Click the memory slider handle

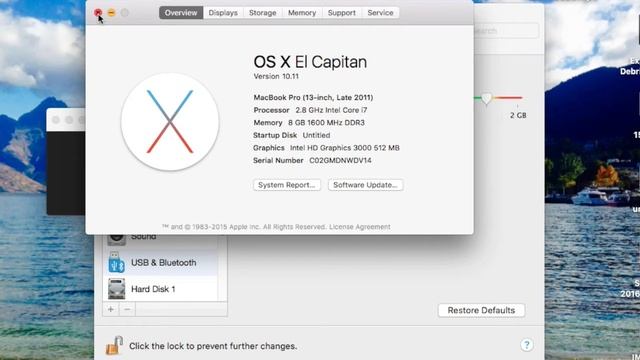point(486,98)
